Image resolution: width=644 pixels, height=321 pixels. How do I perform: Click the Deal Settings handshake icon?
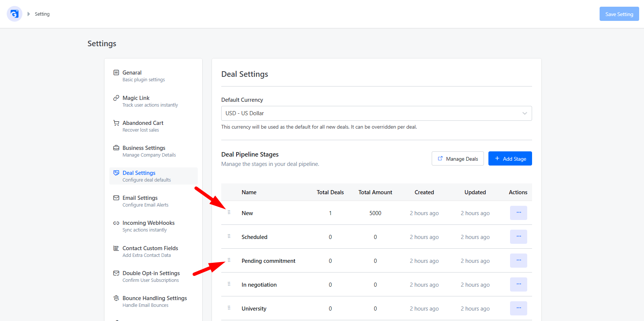pos(116,173)
